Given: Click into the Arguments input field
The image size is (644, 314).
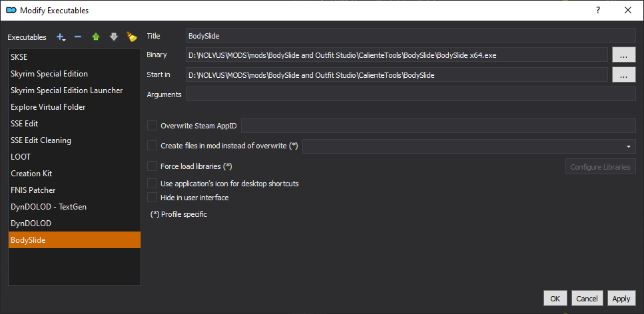Looking at the screenshot, I should (411, 94).
